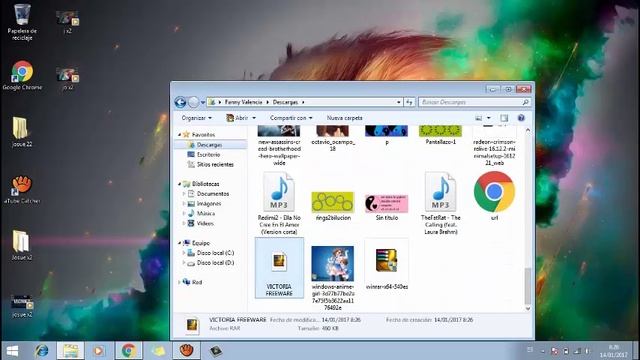Select the rings2bilucion image file
The height and width of the screenshot is (360, 640).
coord(333,206)
